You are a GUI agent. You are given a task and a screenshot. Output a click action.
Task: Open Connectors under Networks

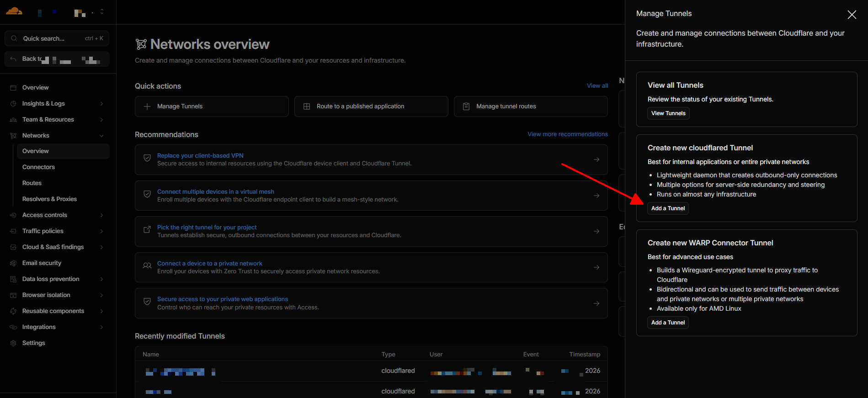click(38, 167)
